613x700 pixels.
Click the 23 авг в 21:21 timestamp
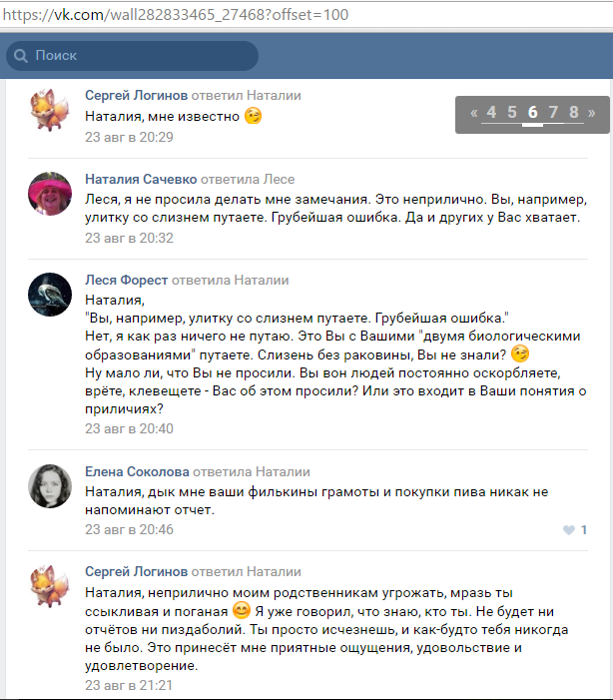click(129, 685)
